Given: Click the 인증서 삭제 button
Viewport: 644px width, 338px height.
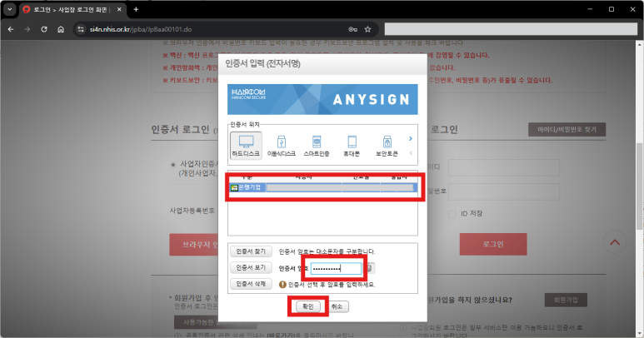Looking at the screenshot, I should 251,284.
